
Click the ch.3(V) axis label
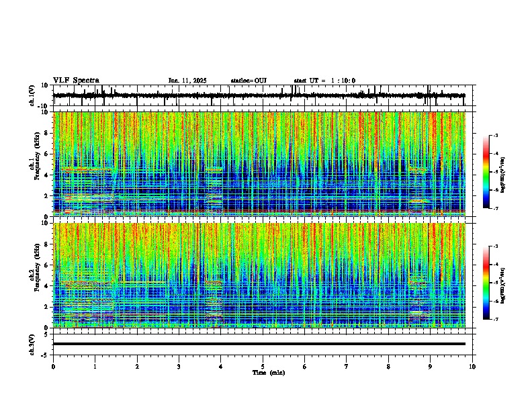click(x=32, y=345)
